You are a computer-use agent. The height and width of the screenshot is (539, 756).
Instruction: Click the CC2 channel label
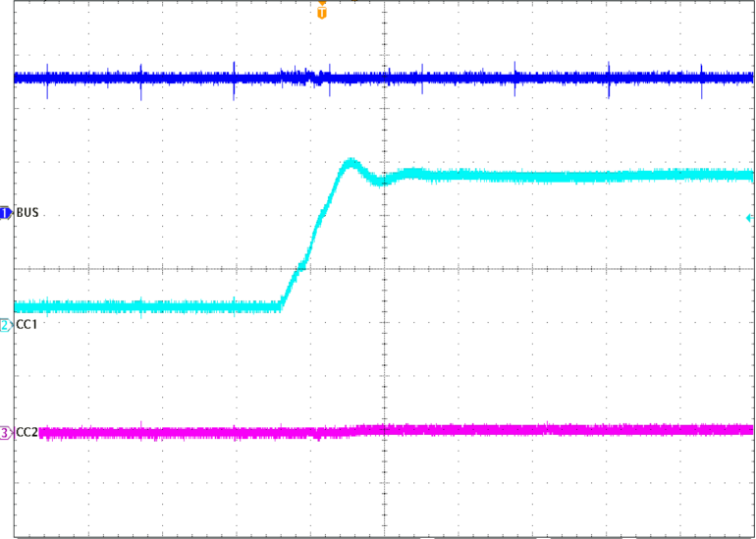[27, 432]
